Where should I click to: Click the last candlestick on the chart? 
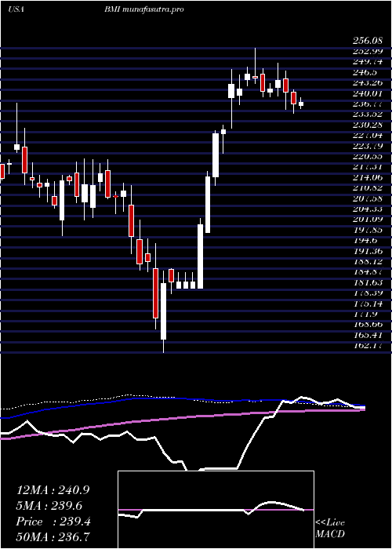coord(301,104)
